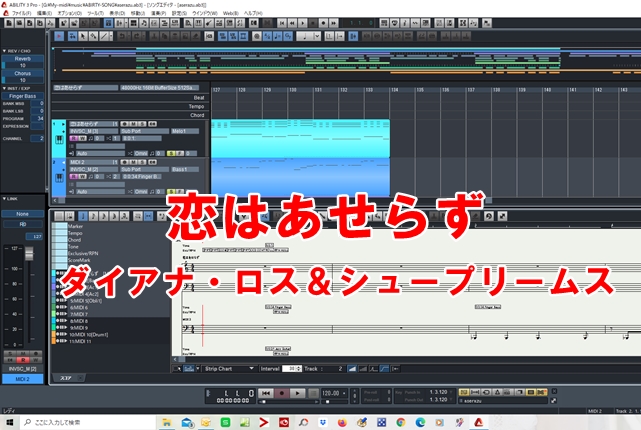Select the arrow pointer tool in toolbar
The width and height of the screenshot is (641, 430).
pyautogui.click(x=83, y=36)
